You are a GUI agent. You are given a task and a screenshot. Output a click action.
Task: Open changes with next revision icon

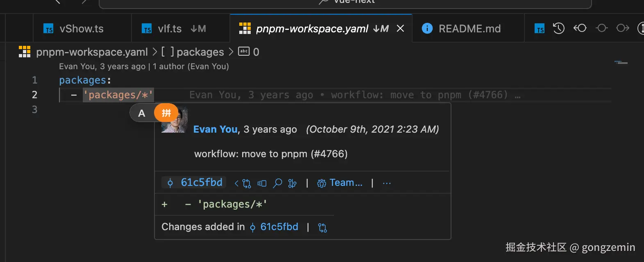point(623,28)
